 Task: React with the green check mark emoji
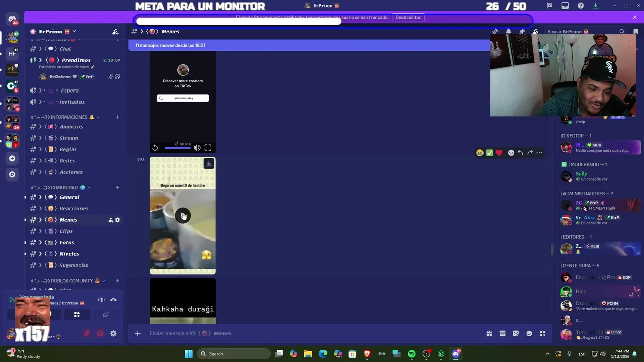pos(489,153)
